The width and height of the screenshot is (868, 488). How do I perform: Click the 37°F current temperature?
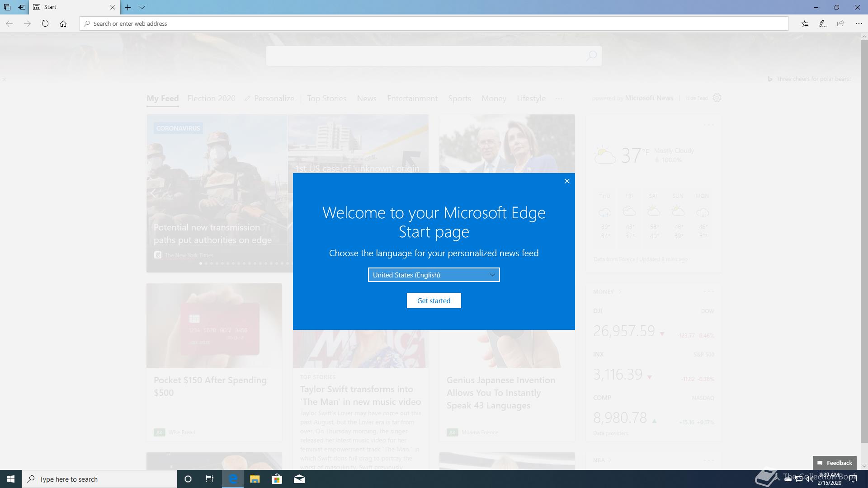click(x=635, y=156)
